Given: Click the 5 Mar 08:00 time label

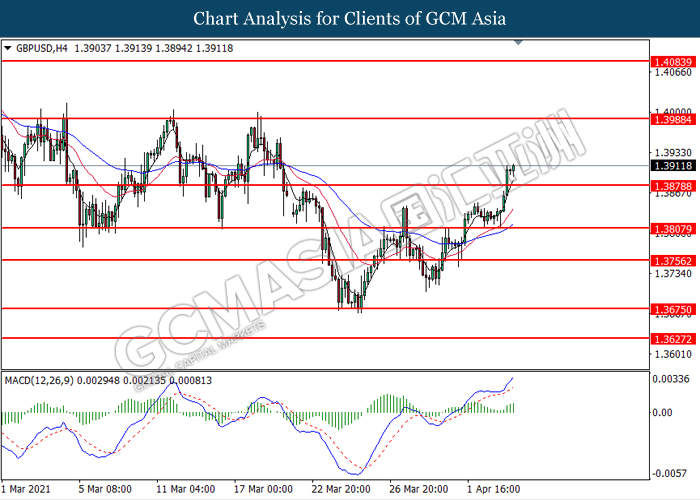Looking at the screenshot, I should coord(105,489).
